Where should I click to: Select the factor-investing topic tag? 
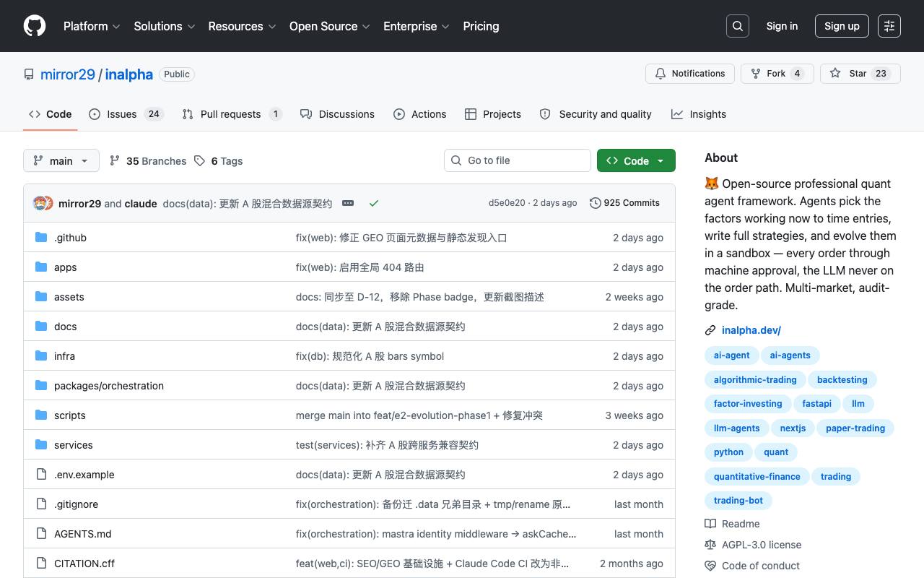point(748,404)
